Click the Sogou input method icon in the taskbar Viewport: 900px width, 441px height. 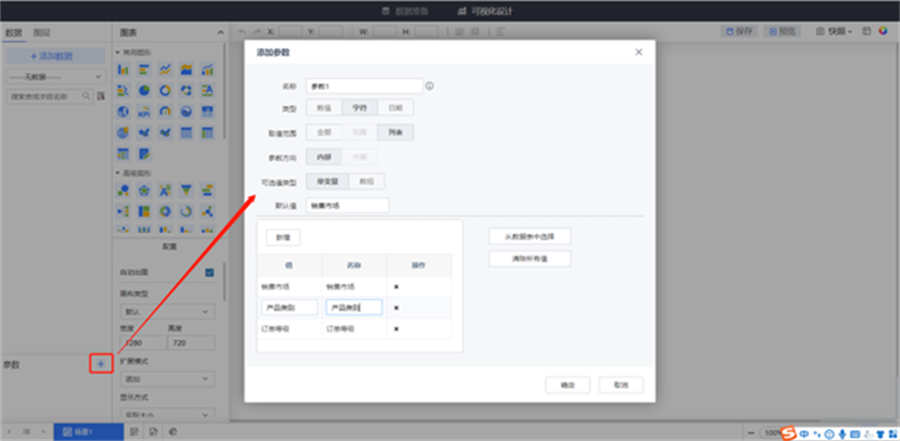coord(789,432)
